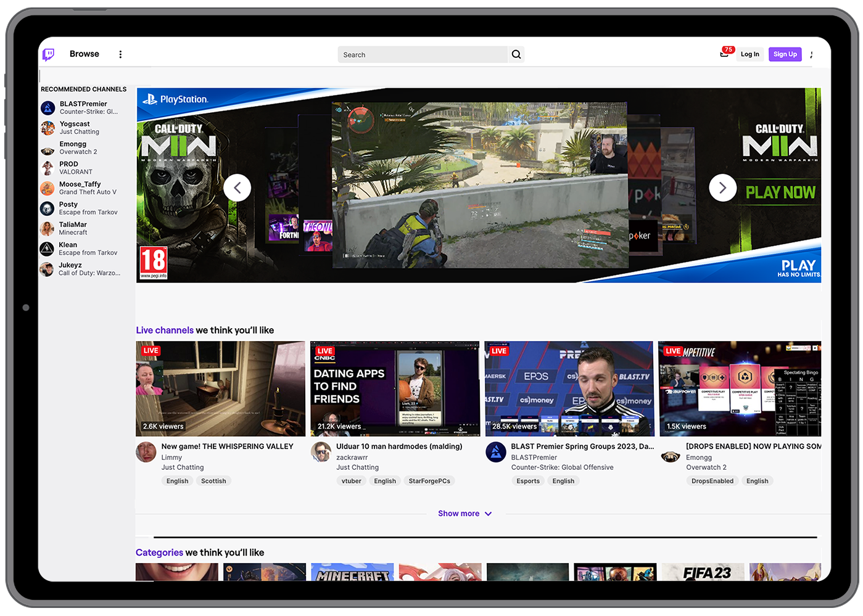The image size is (863, 616).
Task: Open the Browse tab
Action: 85,54
